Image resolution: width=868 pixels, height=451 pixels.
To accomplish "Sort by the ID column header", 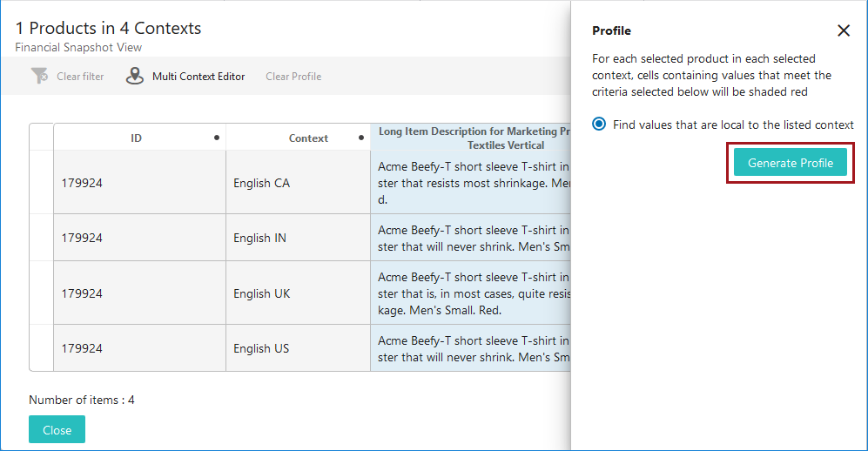I will (136, 138).
